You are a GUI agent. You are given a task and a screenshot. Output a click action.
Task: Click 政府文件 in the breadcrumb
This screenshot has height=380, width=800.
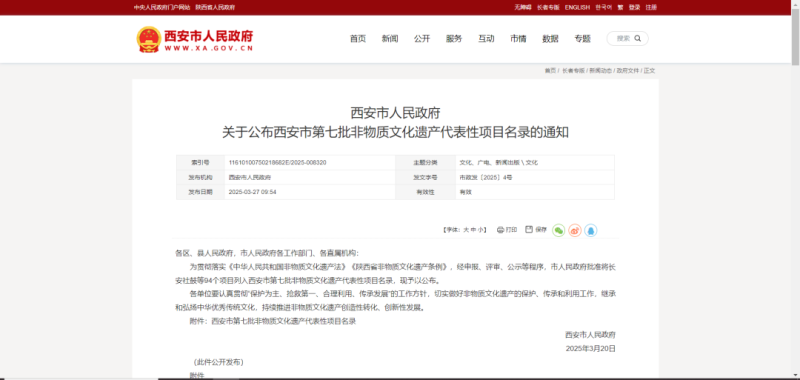click(x=628, y=70)
